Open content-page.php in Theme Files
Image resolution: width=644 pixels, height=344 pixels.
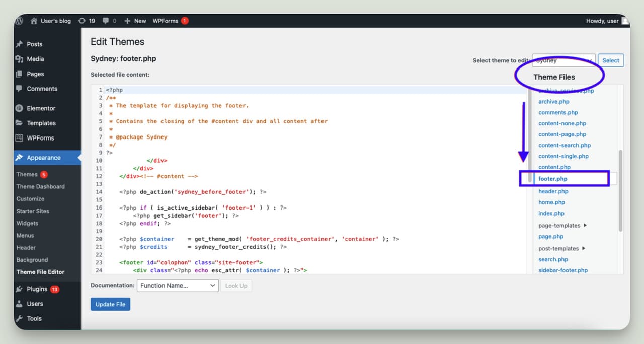[562, 134]
